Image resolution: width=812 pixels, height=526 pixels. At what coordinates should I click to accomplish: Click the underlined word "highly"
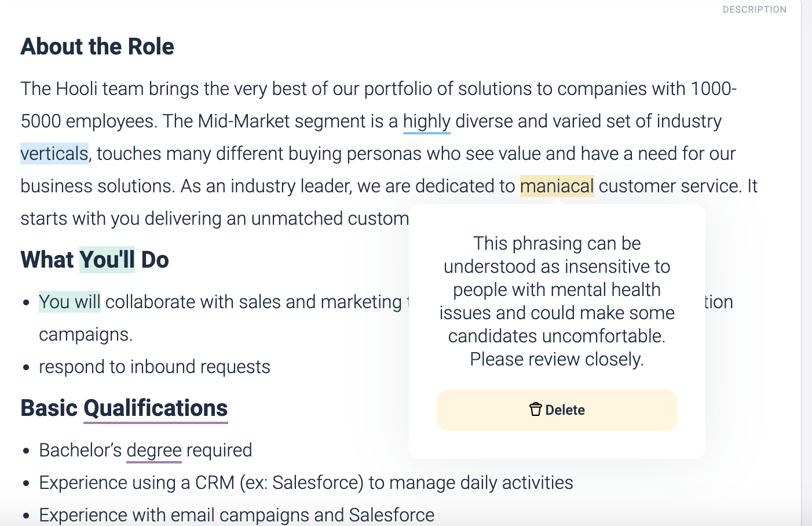coord(426,121)
